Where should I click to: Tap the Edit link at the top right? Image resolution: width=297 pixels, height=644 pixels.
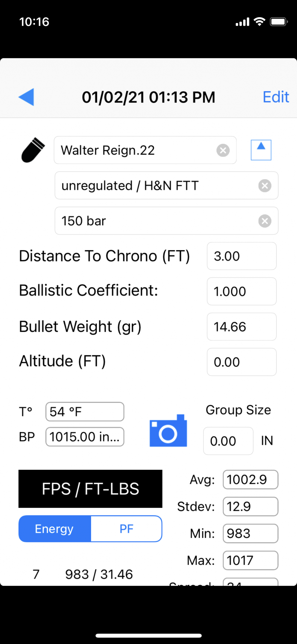pyautogui.click(x=276, y=97)
